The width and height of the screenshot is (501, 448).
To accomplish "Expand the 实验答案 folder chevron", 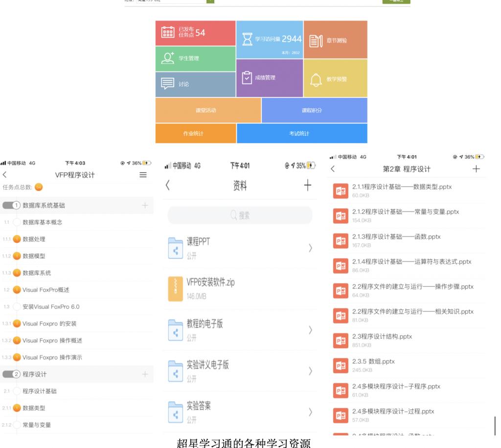I will (310, 412).
